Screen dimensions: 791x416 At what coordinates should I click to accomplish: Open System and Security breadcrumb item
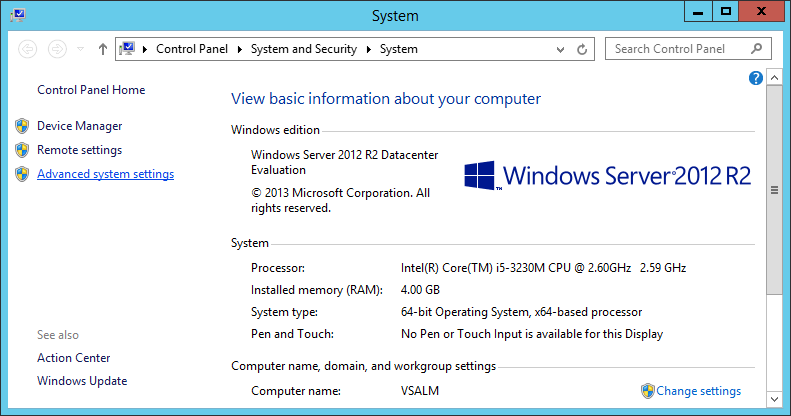pos(304,49)
